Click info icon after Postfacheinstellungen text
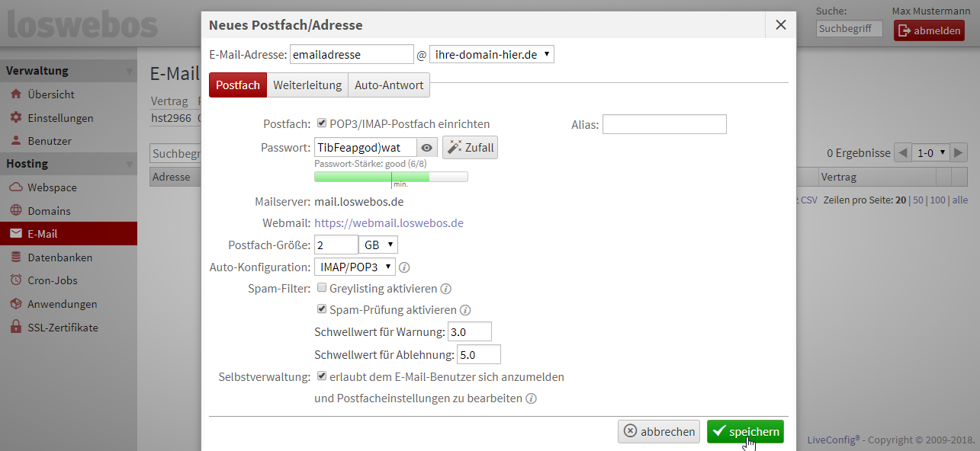Viewport: 980px width, 451px height. [x=531, y=398]
